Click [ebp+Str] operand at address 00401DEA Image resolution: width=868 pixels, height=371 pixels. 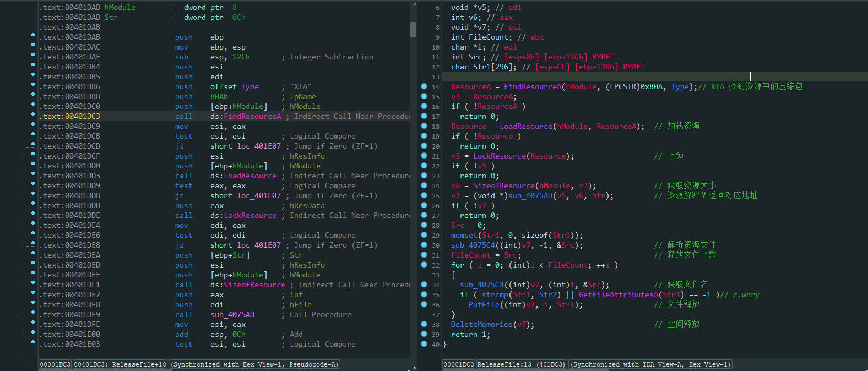pos(230,255)
